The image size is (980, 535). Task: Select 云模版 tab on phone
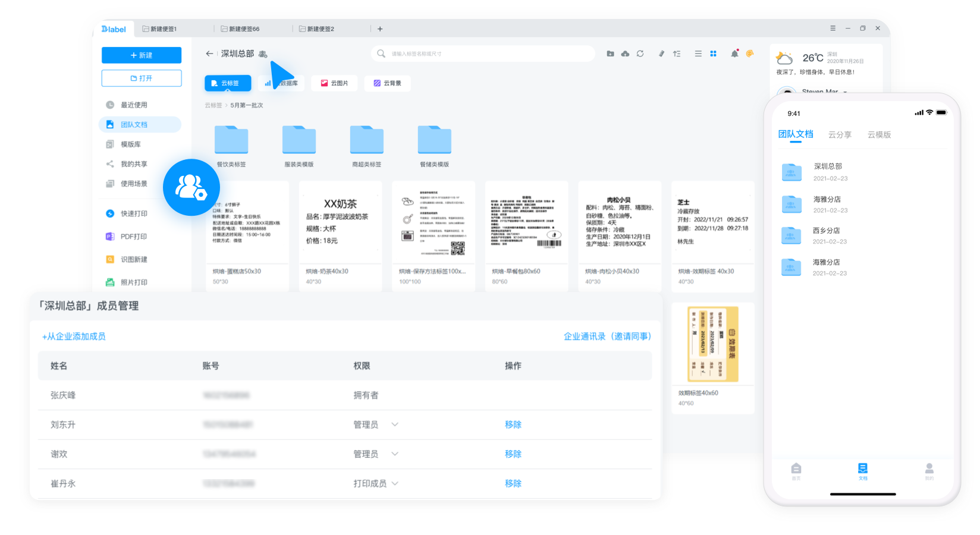tap(879, 135)
